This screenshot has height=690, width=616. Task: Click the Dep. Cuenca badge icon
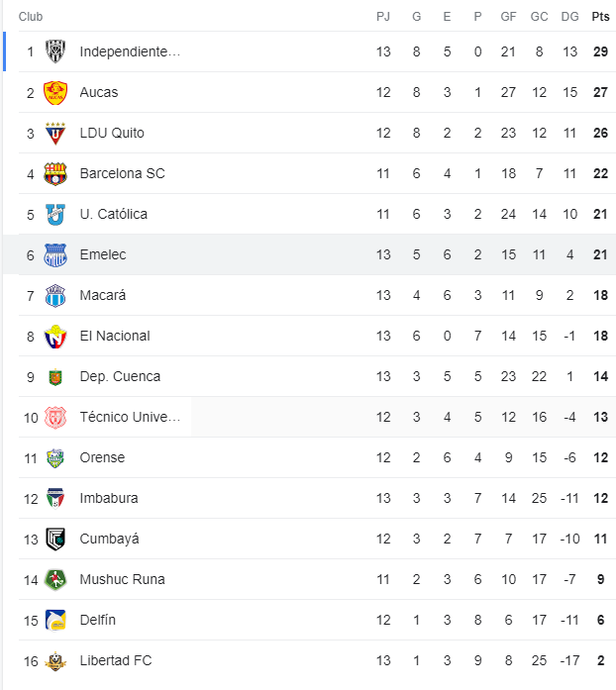coord(55,376)
